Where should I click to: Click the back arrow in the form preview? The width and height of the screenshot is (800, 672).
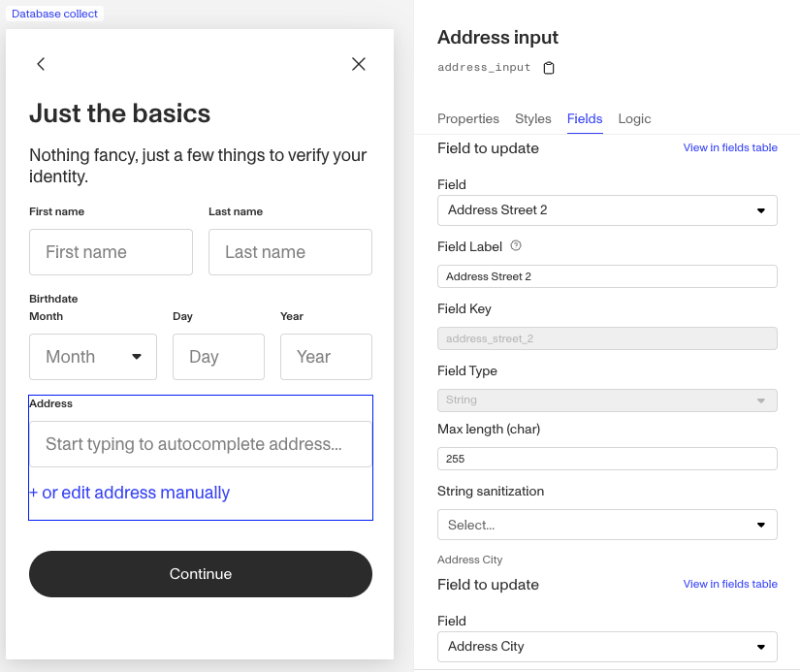point(41,64)
